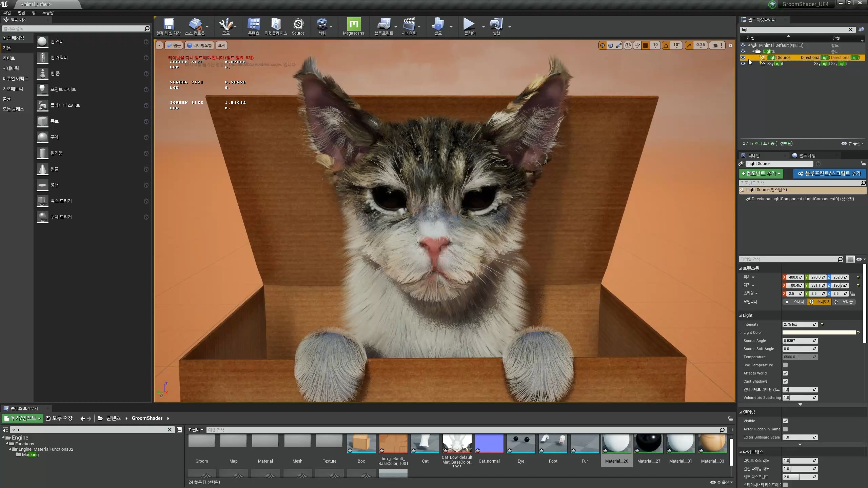
Task: Enable the Use Temperature checkbox
Action: tap(785, 365)
